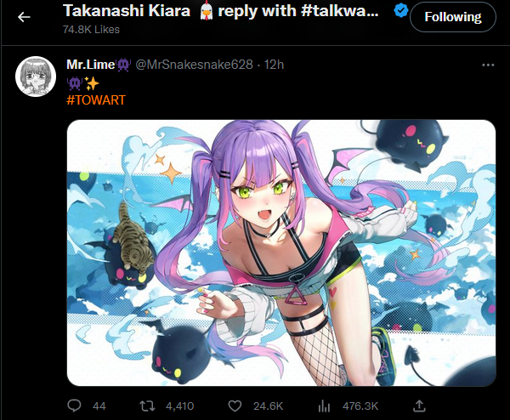
Task: Toggle the Following button
Action: [x=453, y=17]
